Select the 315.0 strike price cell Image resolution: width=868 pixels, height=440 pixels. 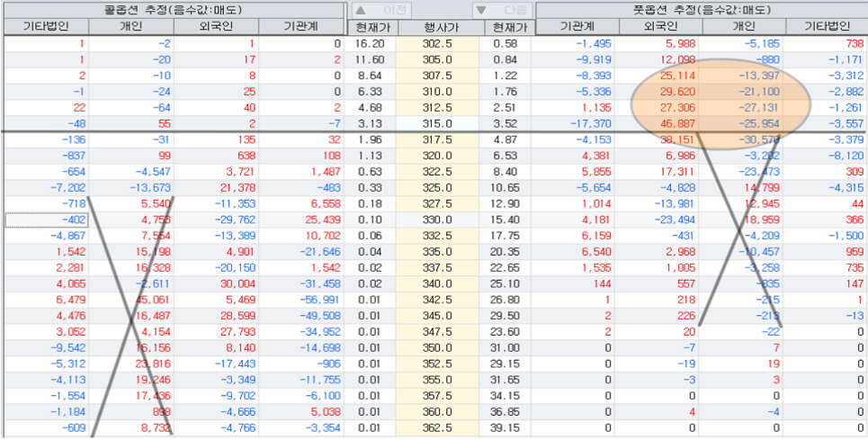pos(440,123)
